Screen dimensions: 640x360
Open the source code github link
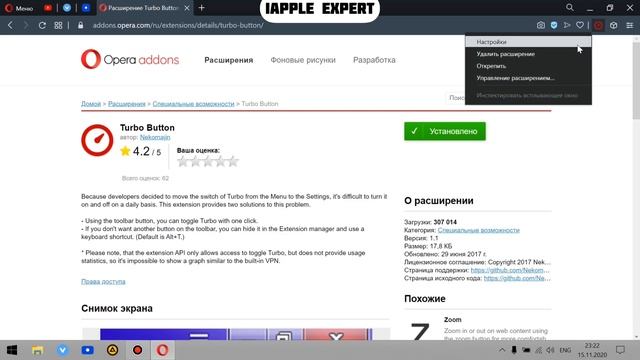[517, 278]
